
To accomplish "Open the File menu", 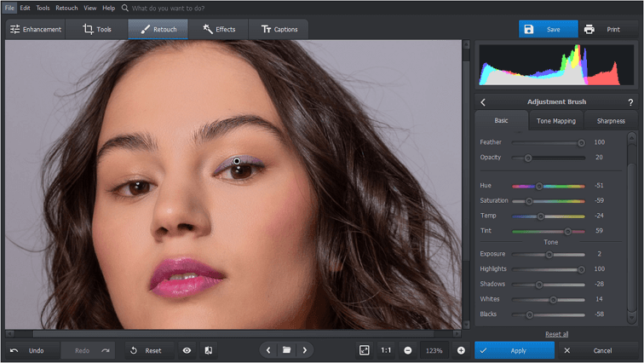I will [x=9, y=8].
